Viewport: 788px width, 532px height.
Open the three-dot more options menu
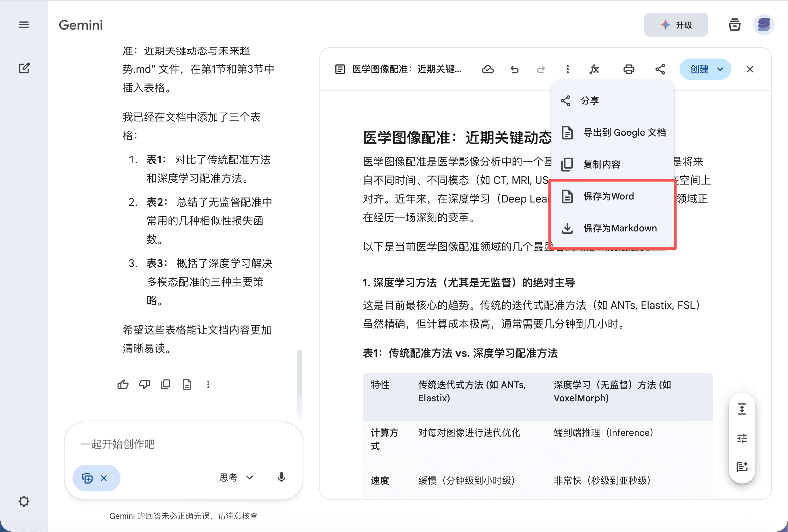pyautogui.click(x=567, y=69)
